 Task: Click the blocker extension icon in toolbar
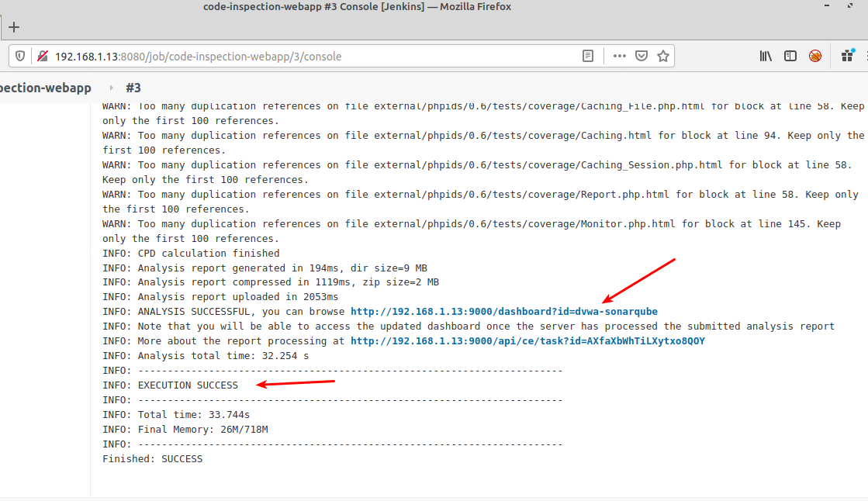(815, 56)
